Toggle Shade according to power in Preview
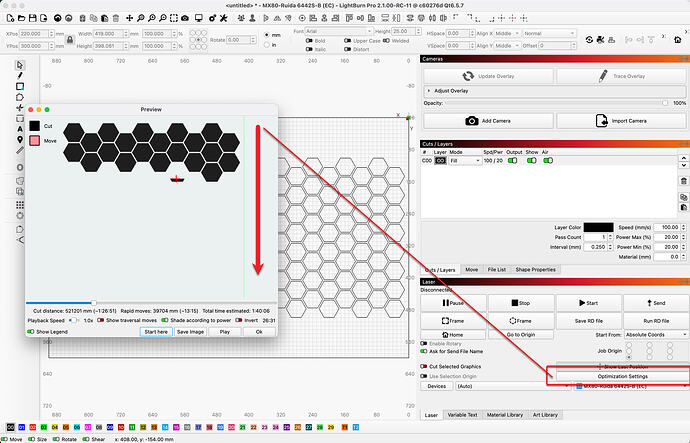This screenshot has height=443, width=690. coord(165,320)
